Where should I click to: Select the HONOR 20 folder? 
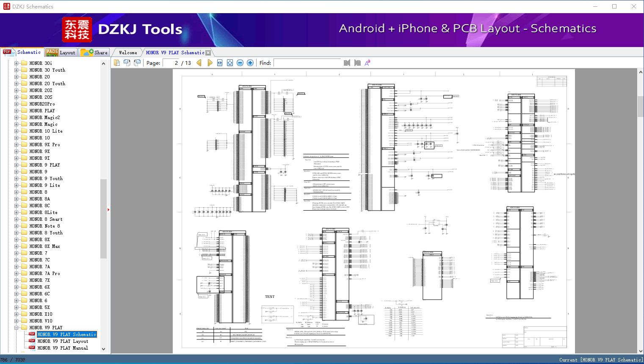coord(39,77)
